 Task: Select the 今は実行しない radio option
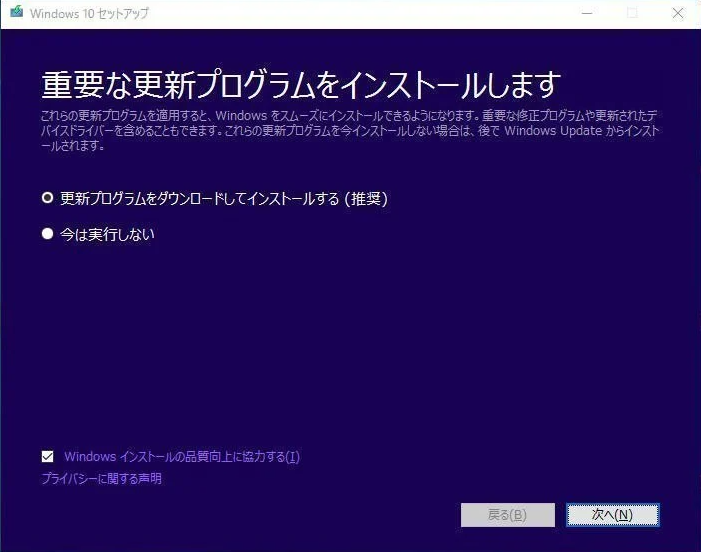[x=47, y=234]
